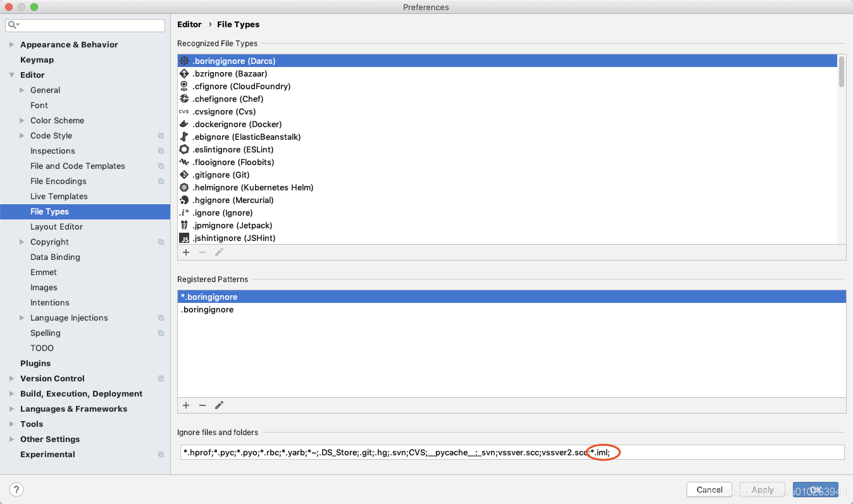
Task: Click the Ignore files and folders field
Action: 513,452
